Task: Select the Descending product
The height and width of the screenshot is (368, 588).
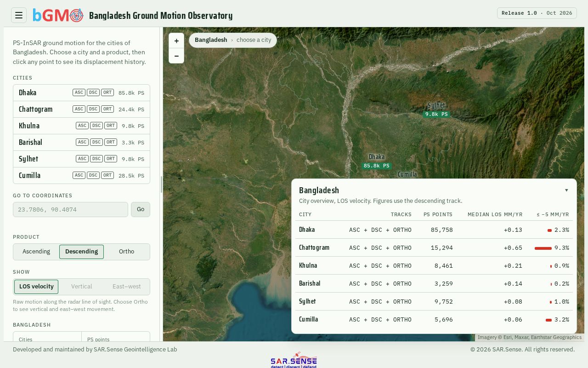Action: pyautogui.click(x=81, y=252)
